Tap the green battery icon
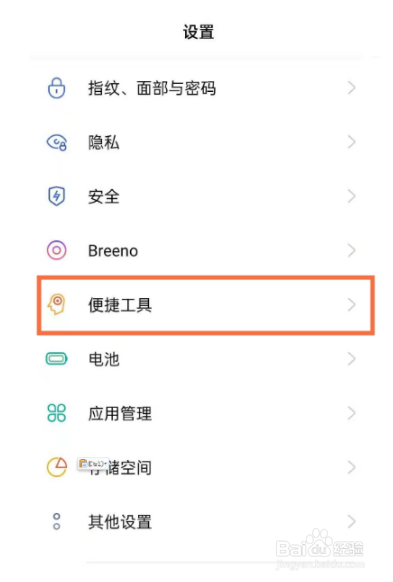This screenshot has width=393, height=582. (56, 359)
